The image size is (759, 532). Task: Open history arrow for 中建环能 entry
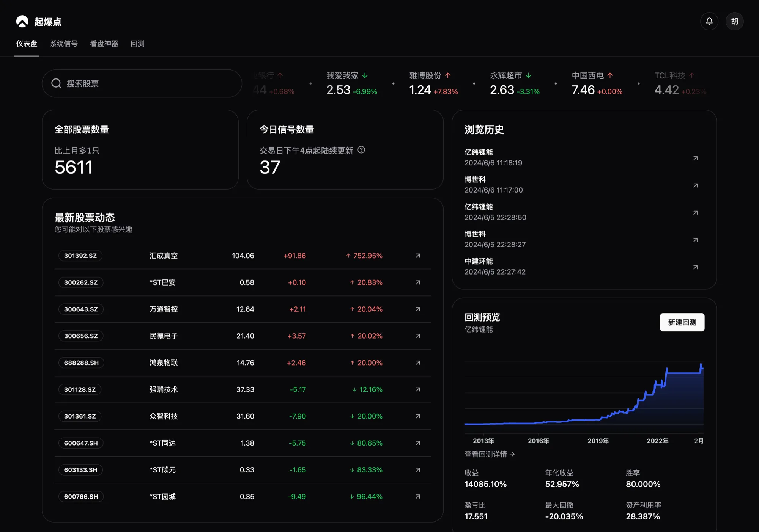[695, 267]
